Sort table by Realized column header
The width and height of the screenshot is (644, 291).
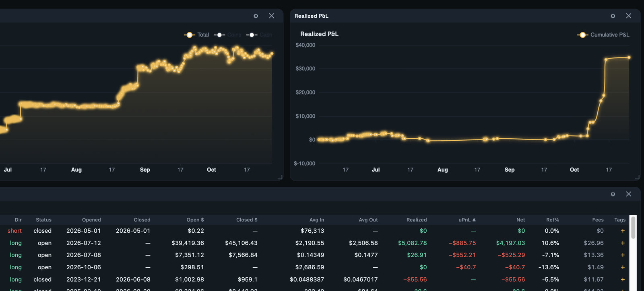pos(417,220)
